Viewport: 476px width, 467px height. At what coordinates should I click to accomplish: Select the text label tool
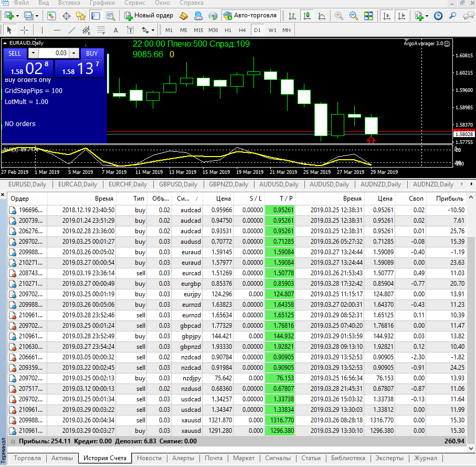coord(131,30)
